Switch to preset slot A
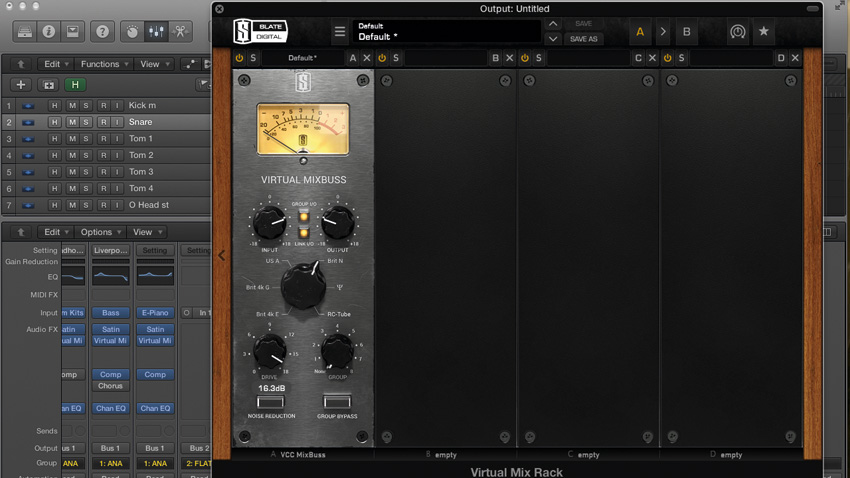This screenshot has height=478, width=850. point(640,32)
